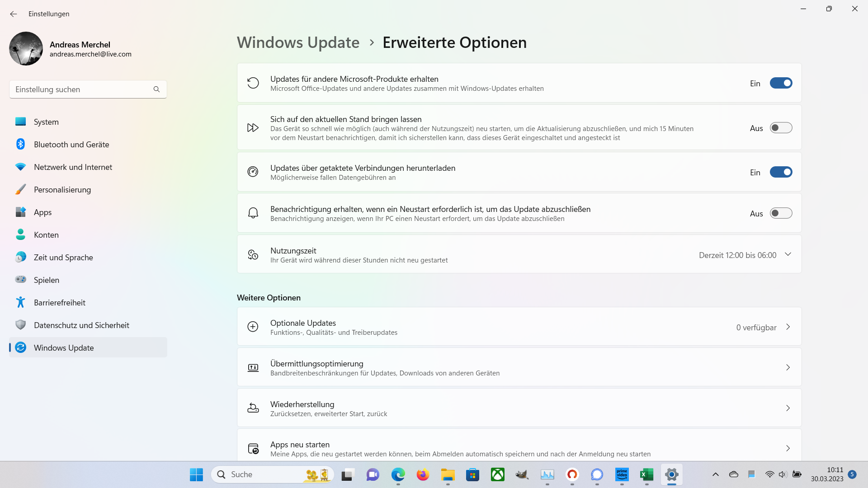Open Optionale Updates chevron

pyautogui.click(x=788, y=327)
